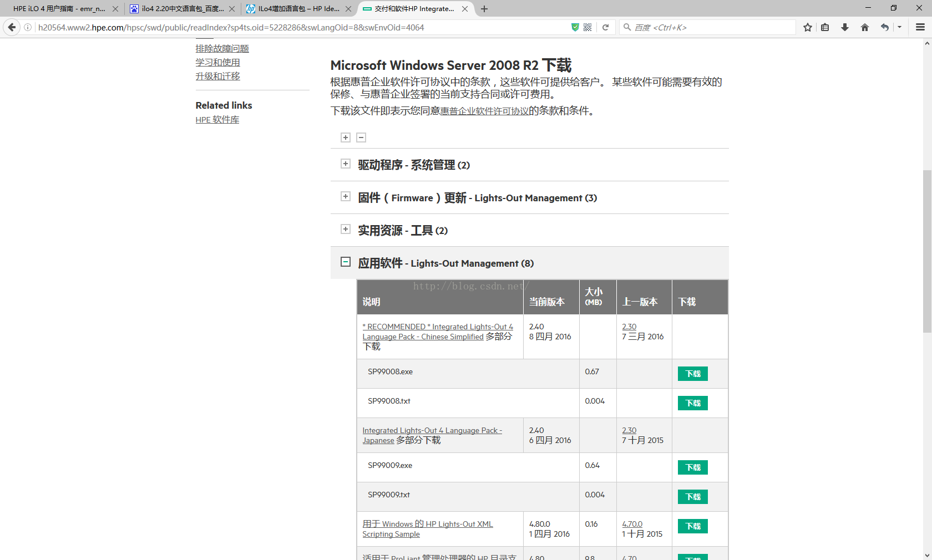Screen dimensions: 932x560
Task: Close the active 交付和软件HP Integrate tab
Action: pos(465,9)
